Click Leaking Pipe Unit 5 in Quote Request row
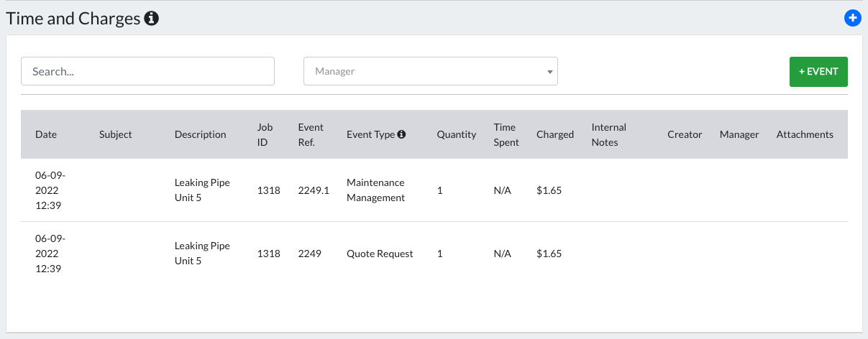Viewport: 868px width, 339px height. tap(202, 254)
